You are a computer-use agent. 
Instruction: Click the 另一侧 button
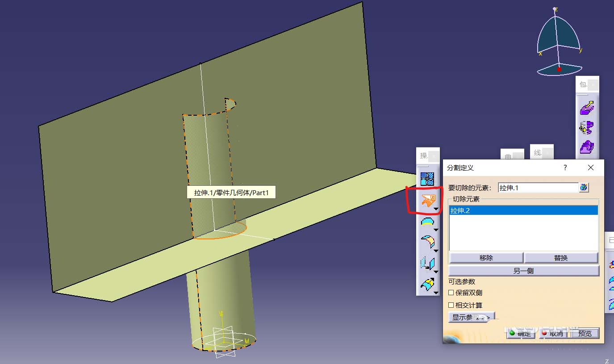tap(524, 271)
